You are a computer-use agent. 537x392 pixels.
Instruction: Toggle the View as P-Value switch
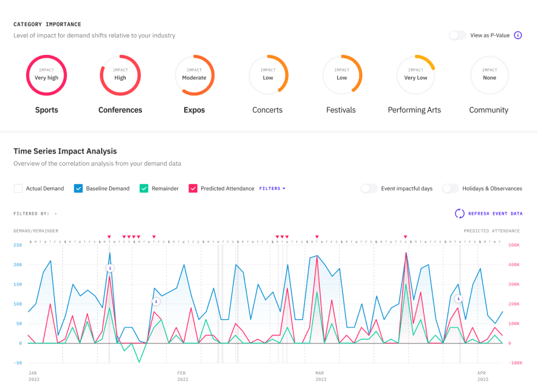click(x=457, y=35)
